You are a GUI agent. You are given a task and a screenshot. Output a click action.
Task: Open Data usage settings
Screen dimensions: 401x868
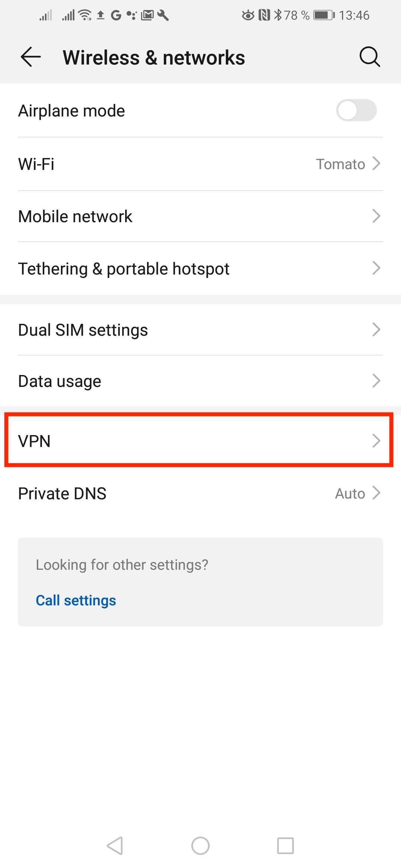tap(60, 381)
